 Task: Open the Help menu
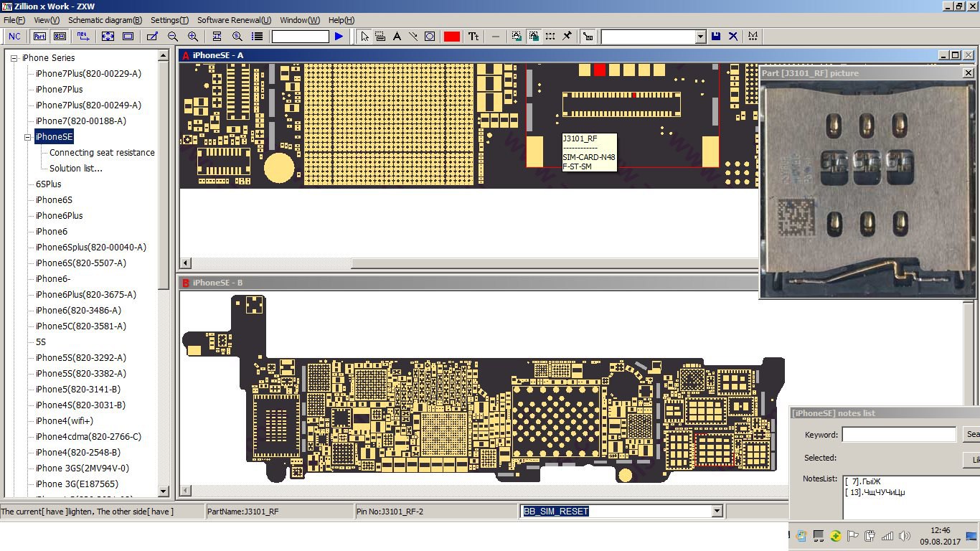341,20
